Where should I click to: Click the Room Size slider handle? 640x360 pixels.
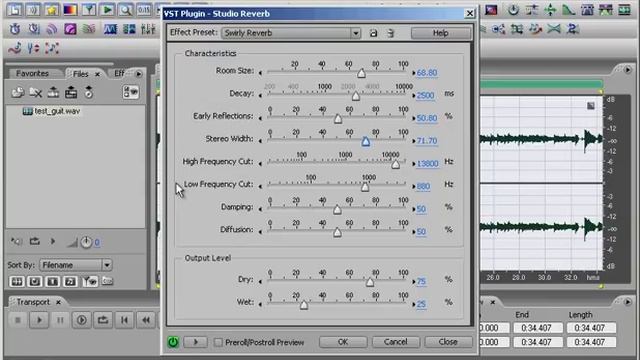pos(361,73)
